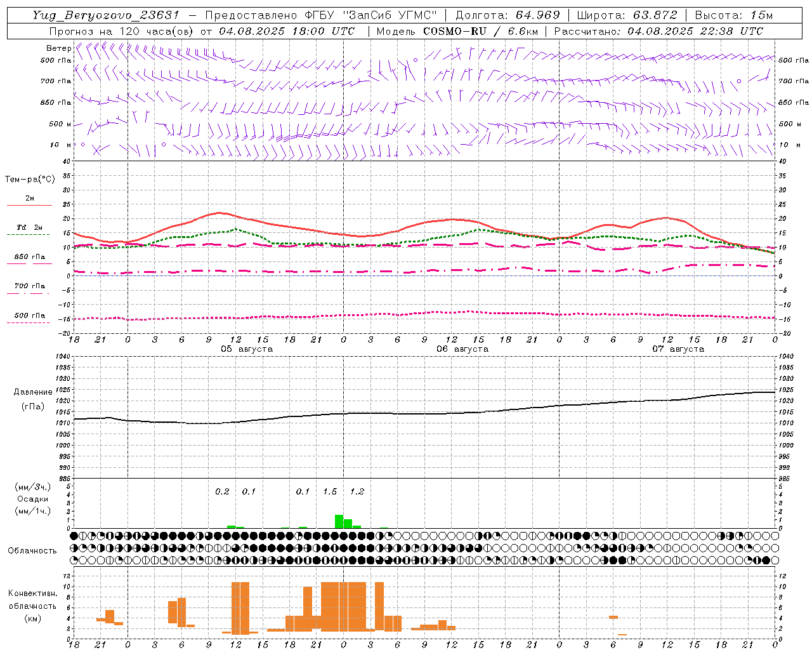
Task: Click the 0.2 precipitation amount value
Action: click(222, 492)
